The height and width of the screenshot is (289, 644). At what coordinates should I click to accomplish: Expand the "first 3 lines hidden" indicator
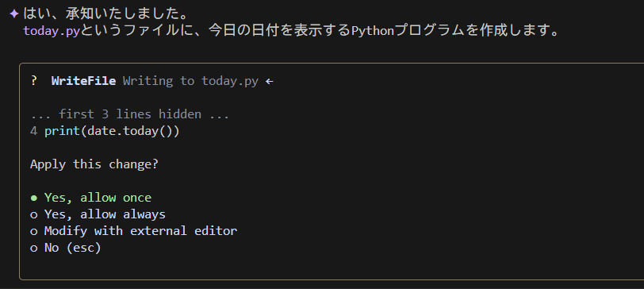coord(130,114)
